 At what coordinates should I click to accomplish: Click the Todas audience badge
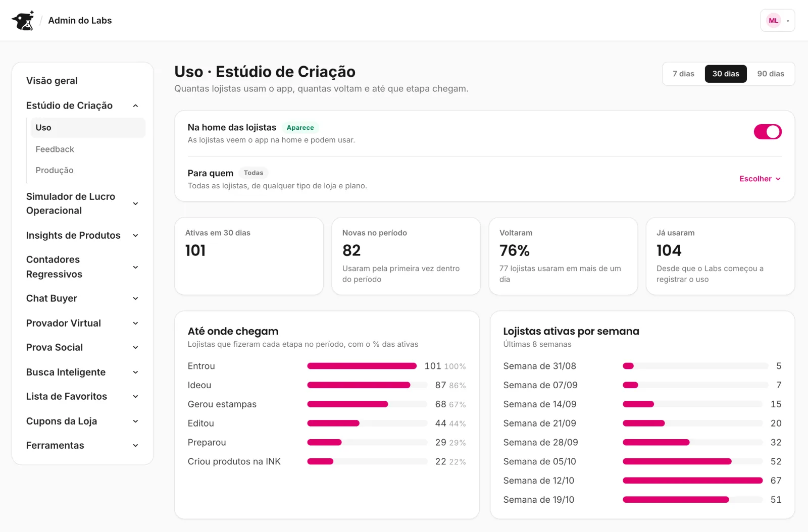(x=254, y=173)
